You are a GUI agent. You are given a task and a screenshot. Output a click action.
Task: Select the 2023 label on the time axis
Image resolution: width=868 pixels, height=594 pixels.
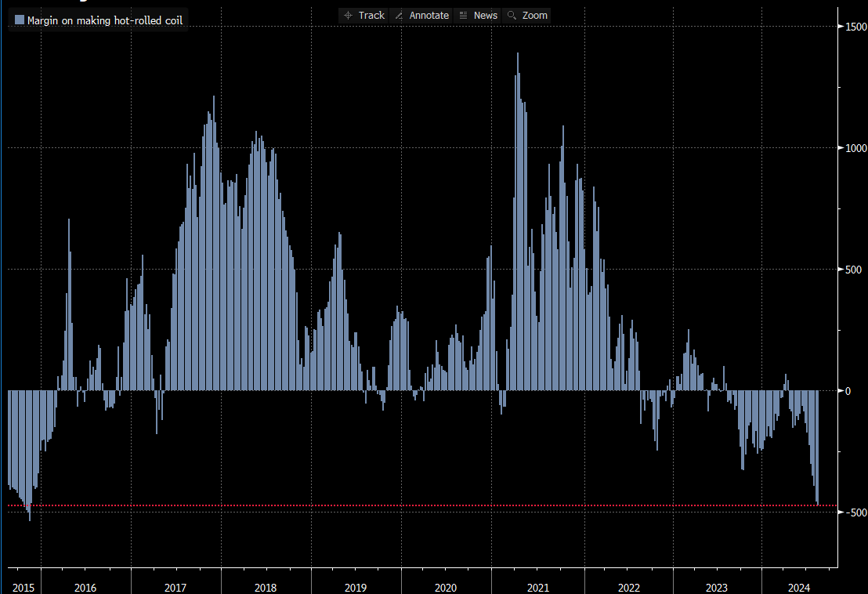[717, 588]
